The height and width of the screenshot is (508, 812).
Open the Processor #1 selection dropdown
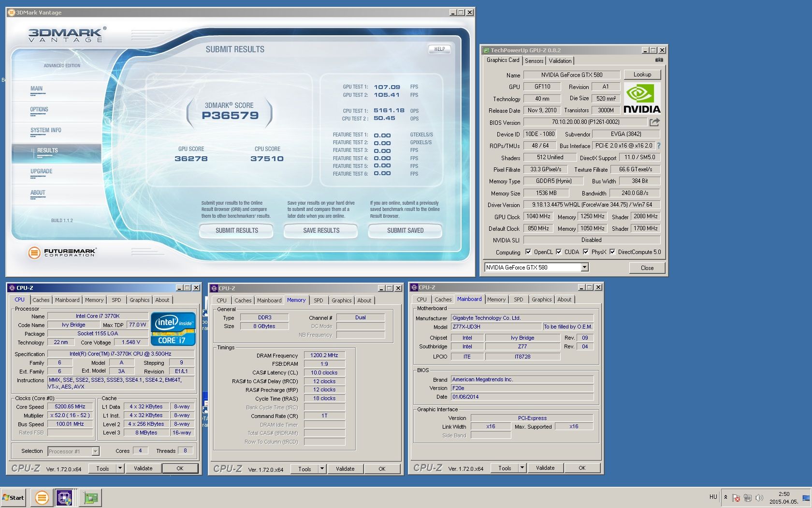(95, 451)
